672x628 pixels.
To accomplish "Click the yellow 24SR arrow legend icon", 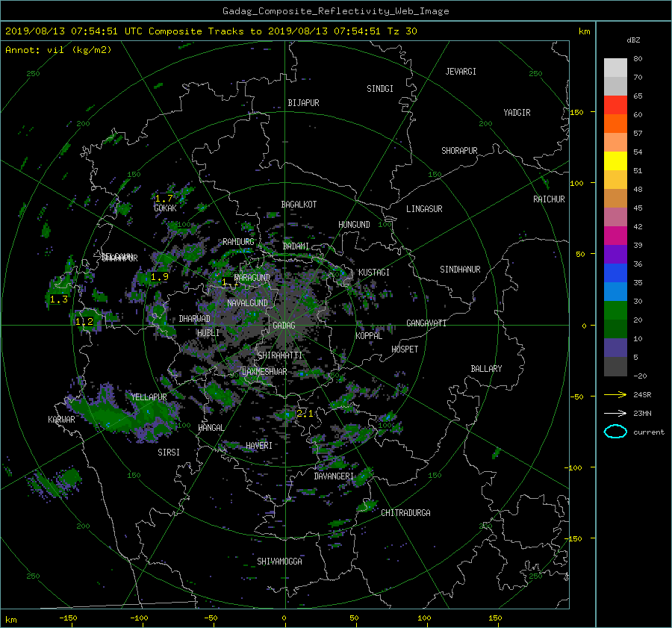I will pos(615,394).
